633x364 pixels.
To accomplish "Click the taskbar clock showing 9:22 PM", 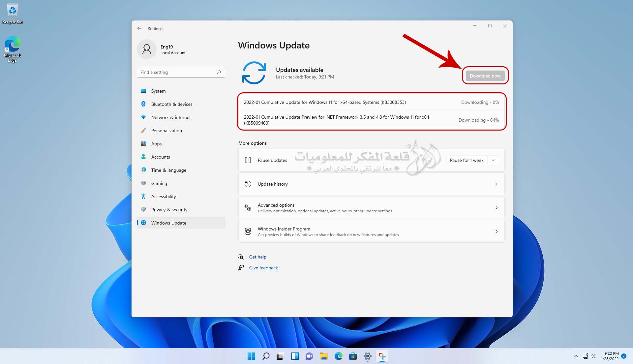I will coord(610,356).
